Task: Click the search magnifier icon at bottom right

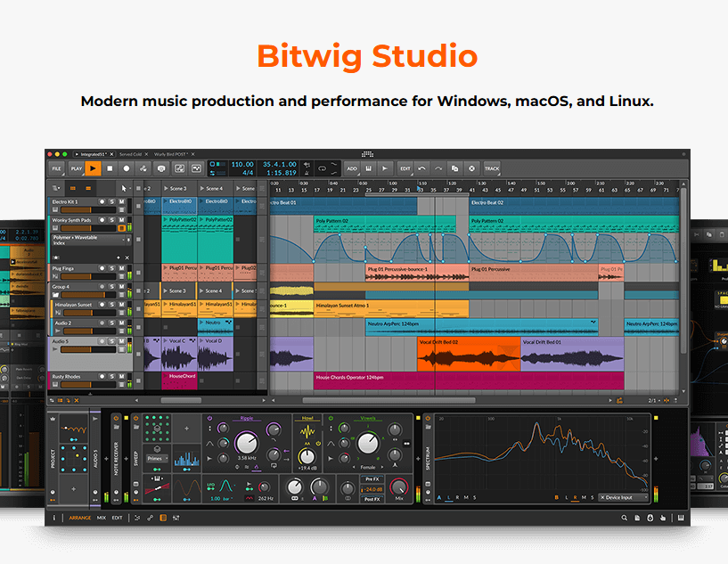Action: (624, 518)
